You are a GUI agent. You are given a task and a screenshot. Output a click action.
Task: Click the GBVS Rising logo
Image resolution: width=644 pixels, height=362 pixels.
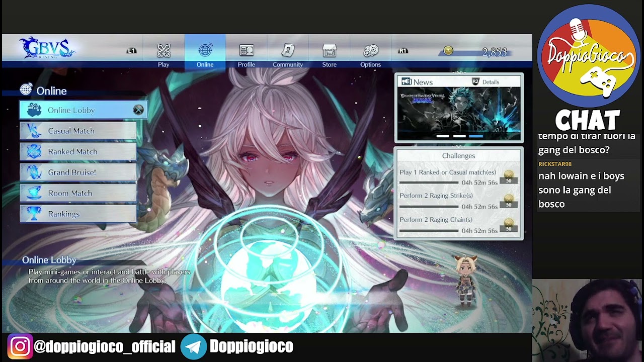tap(47, 48)
